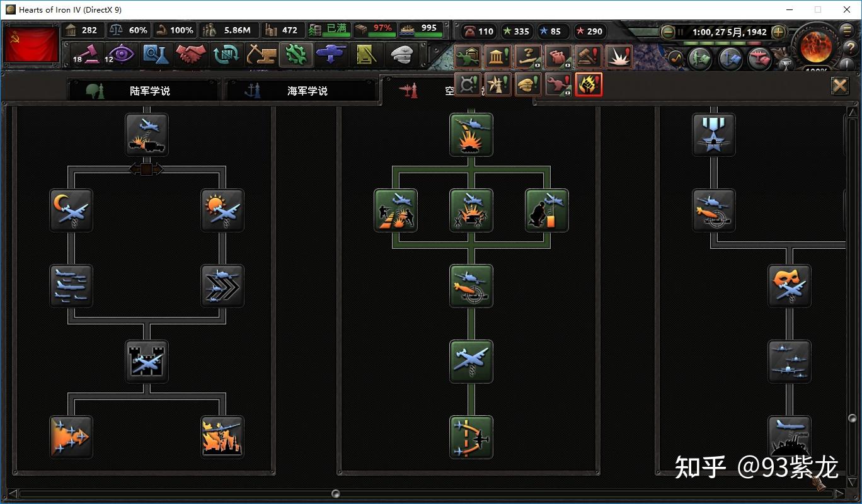The width and height of the screenshot is (862, 504).
Task: Click the horizontal scrollbar thumb
Action: 336,493
